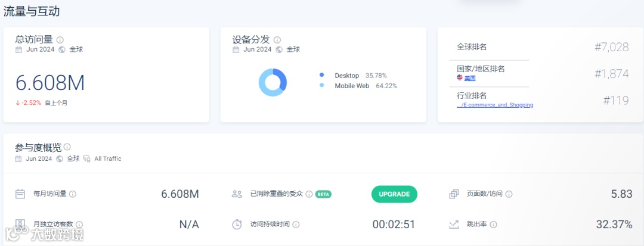644x246 pixels.
Task: Click info icon beside 页面数/访问
Action: pyautogui.click(x=509, y=194)
